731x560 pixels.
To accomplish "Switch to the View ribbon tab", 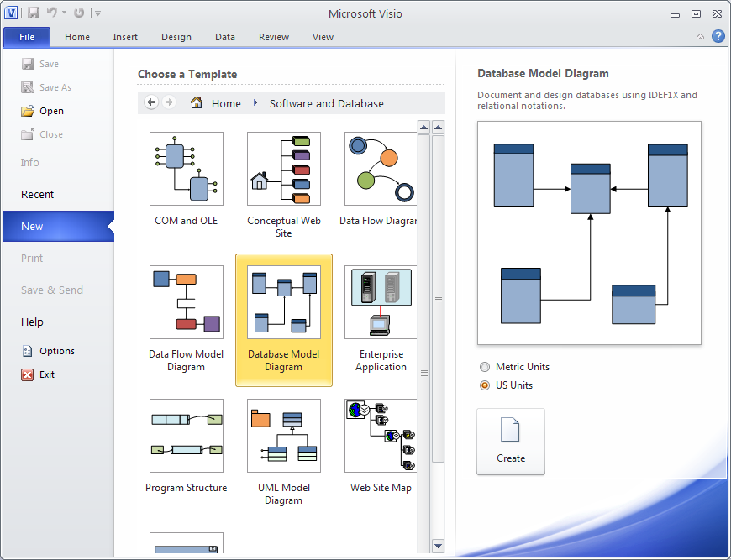I will pos(323,37).
